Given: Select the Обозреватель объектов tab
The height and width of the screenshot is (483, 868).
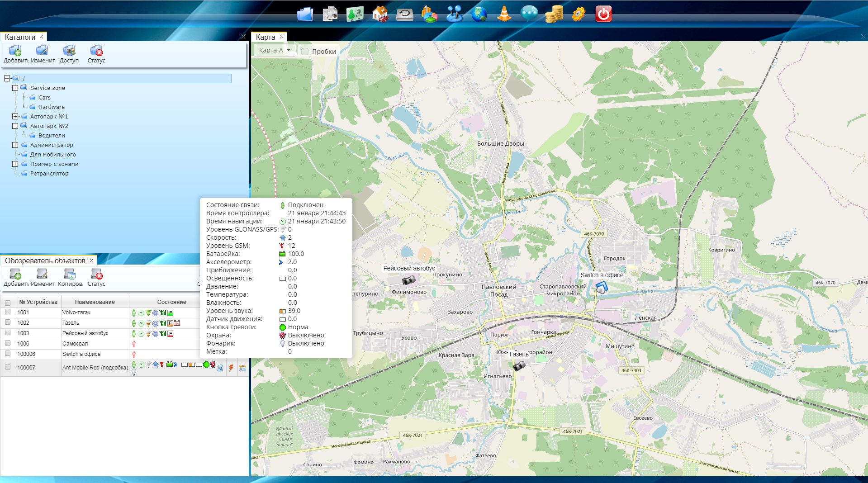Looking at the screenshot, I should (45, 260).
